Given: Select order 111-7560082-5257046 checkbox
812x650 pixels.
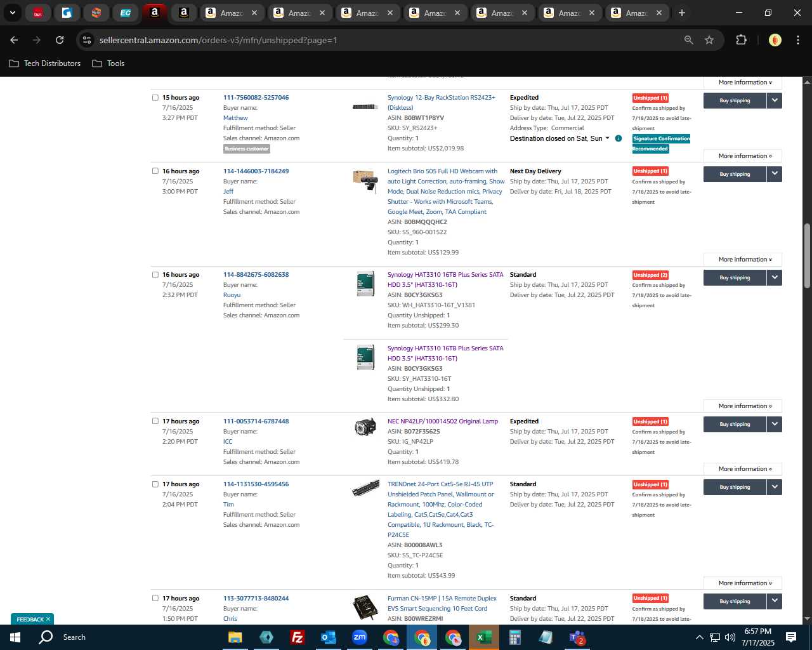Looking at the screenshot, I should [155, 98].
